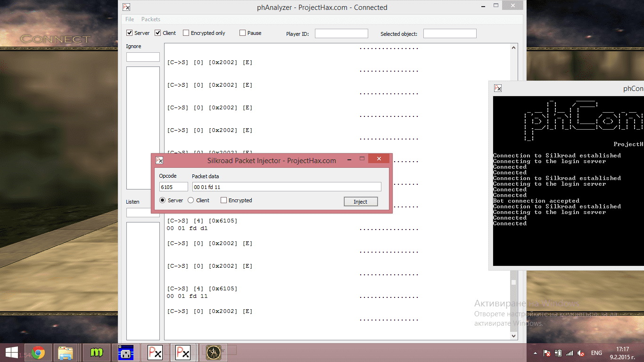Click the Packet data input field
The image size is (644, 362).
[287, 187]
